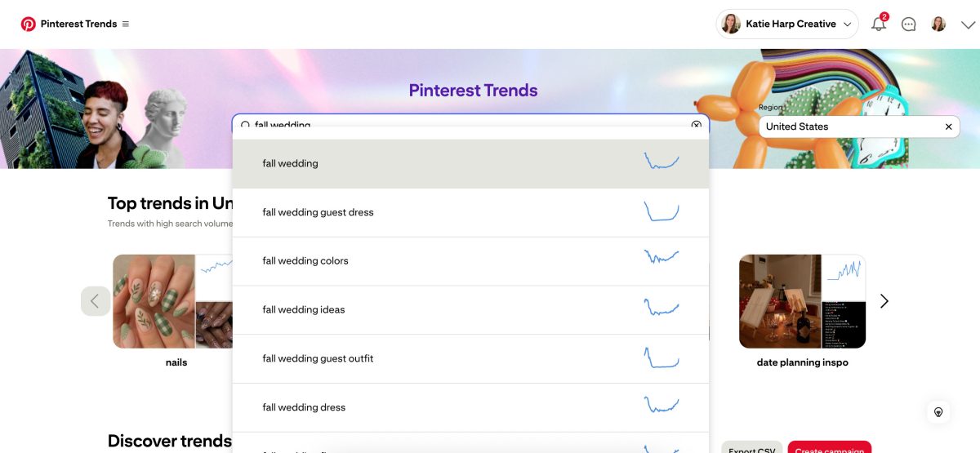Viewport: 980px width, 453px height.
Task: Select the 'fall wedding colors' suggestion
Action: pyautogui.click(x=470, y=261)
